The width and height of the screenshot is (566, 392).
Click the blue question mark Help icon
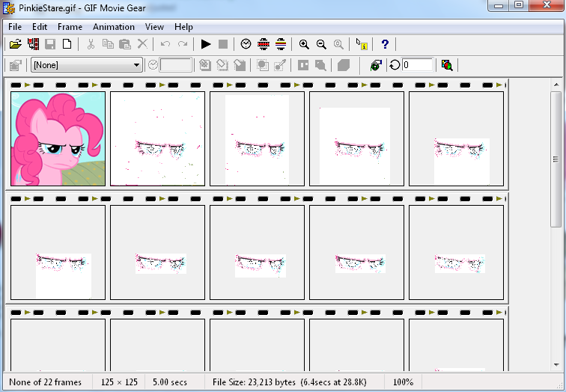(385, 44)
